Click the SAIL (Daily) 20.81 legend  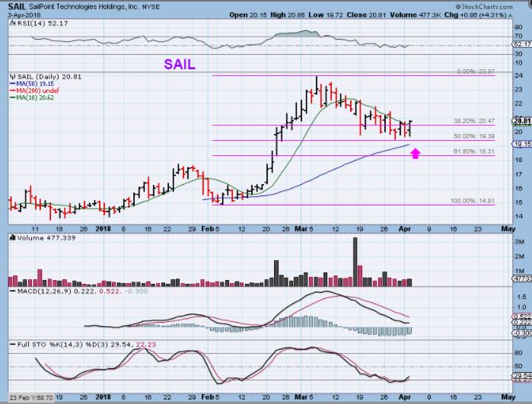[x=46, y=77]
